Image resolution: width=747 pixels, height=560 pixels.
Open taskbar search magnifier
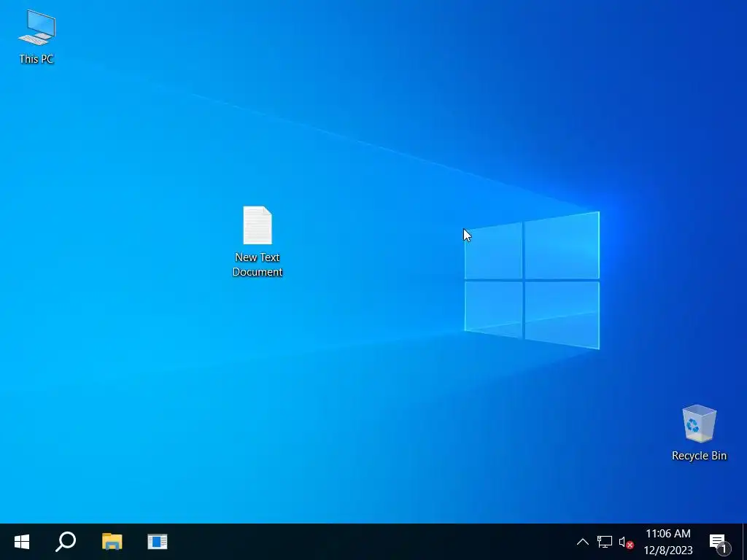(x=66, y=542)
